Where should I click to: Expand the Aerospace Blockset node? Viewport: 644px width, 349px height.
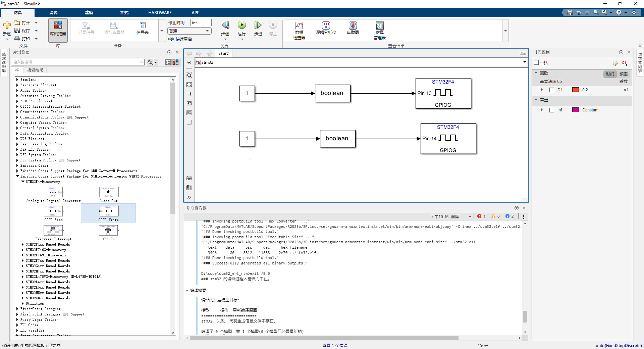coord(17,85)
